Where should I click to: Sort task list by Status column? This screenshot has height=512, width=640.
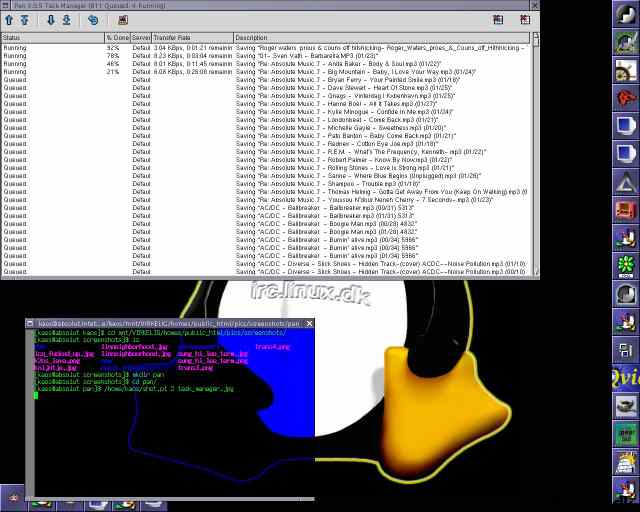point(53,38)
